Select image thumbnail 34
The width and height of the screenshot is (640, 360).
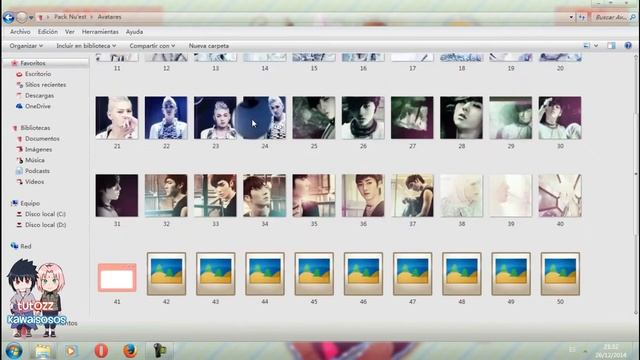pyautogui.click(x=264, y=196)
